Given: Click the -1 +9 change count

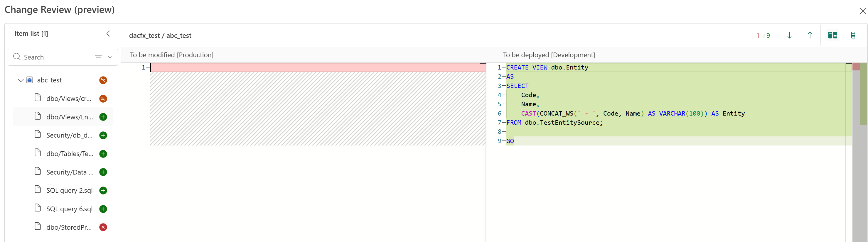Looking at the screenshot, I should pos(761,35).
